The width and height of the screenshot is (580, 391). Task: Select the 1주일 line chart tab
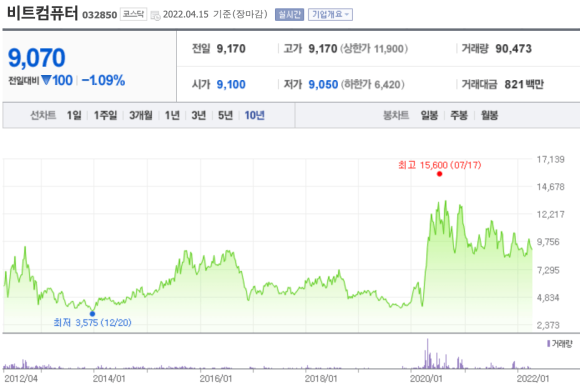pyautogui.click(x=105, y=115)
